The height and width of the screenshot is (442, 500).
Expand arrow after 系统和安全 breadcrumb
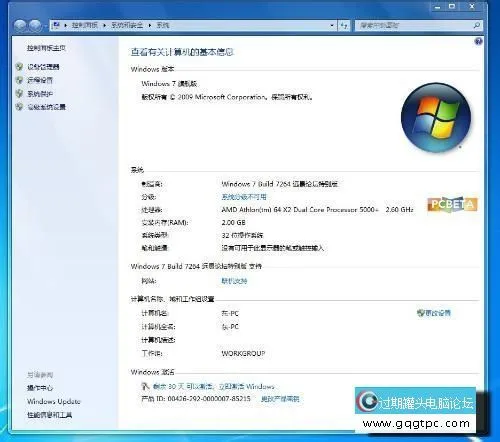150,25
